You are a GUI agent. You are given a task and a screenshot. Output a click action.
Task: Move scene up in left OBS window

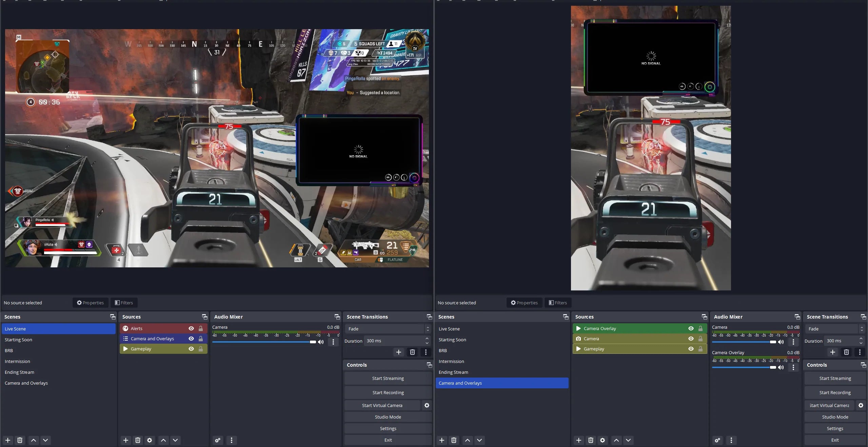point(33,440)
